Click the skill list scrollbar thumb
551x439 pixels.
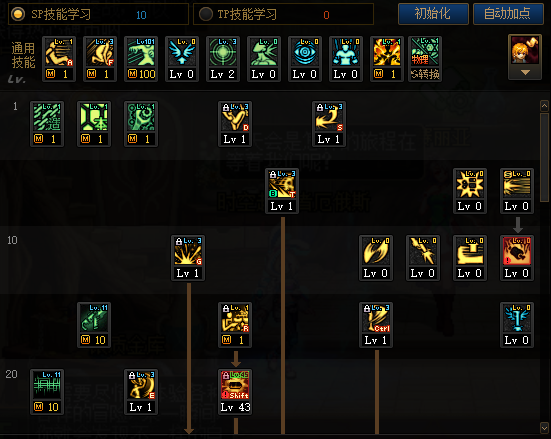click(544, 157)
